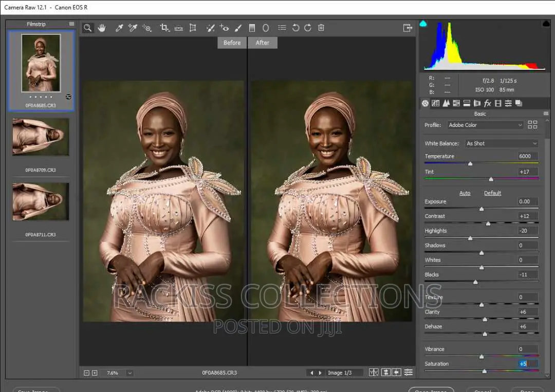The width and height of the screenshot is (555, 392).
Task: Click the Auto link
Action: pos(465,193)
